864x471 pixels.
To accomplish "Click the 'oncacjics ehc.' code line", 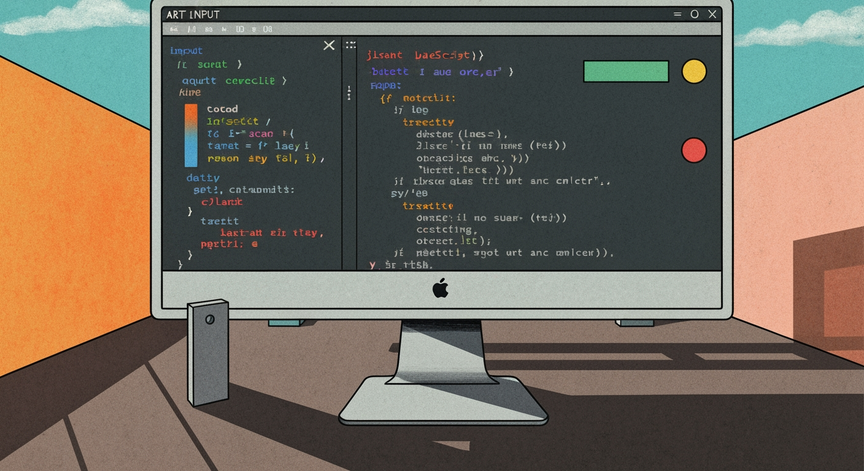I will tap(472, 158).
